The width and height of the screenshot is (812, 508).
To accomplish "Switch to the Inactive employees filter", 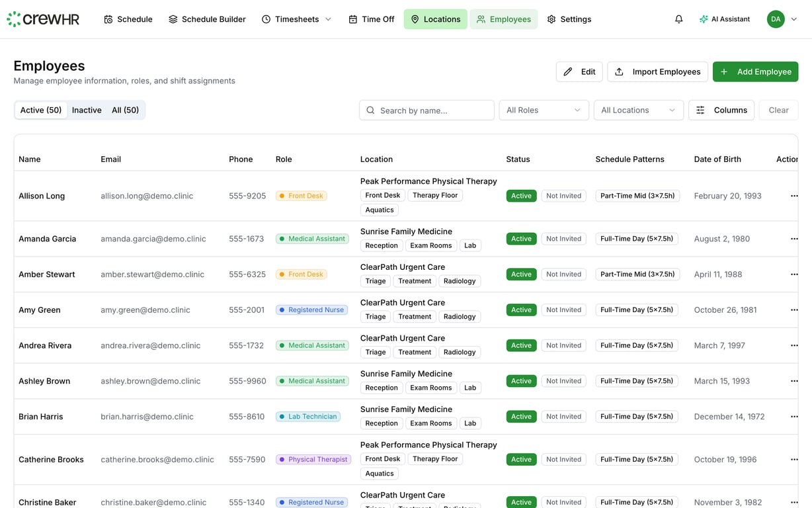I will (87, 110).
